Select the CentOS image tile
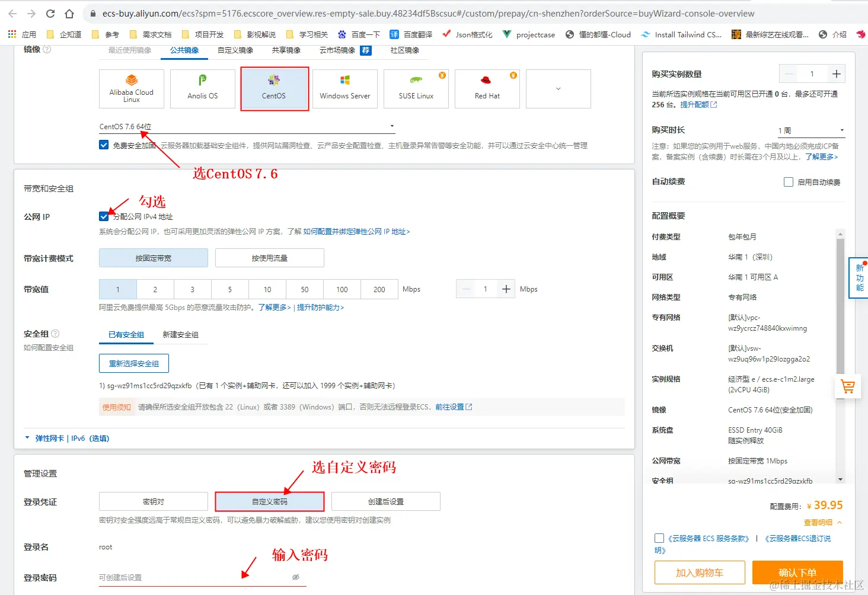 (274, 89)
